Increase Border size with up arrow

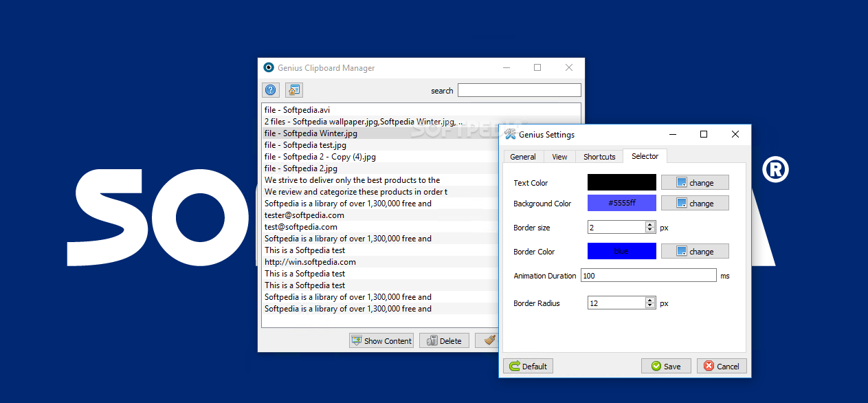650,224
